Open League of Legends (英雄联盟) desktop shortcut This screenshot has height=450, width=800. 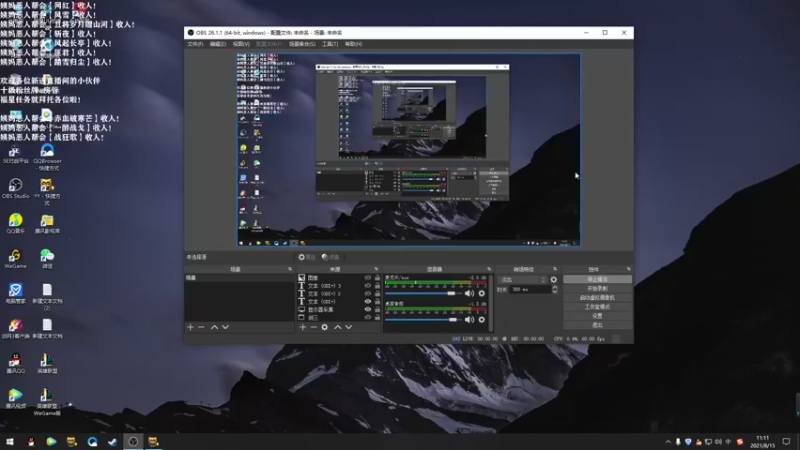[47, 363]
